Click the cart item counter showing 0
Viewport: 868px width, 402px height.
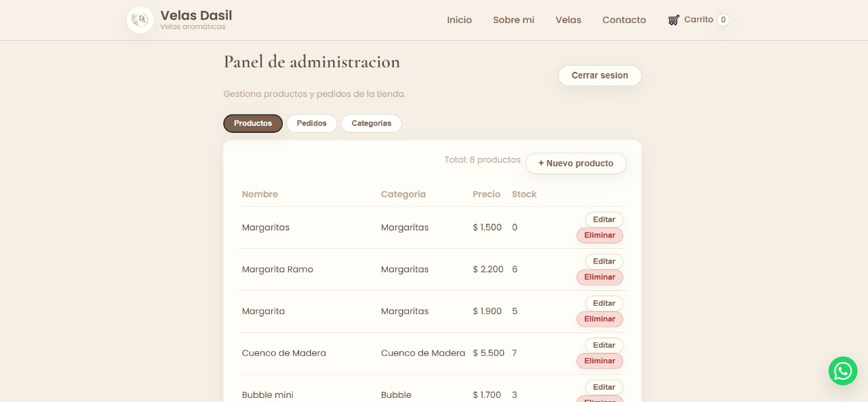click(723, 20)
